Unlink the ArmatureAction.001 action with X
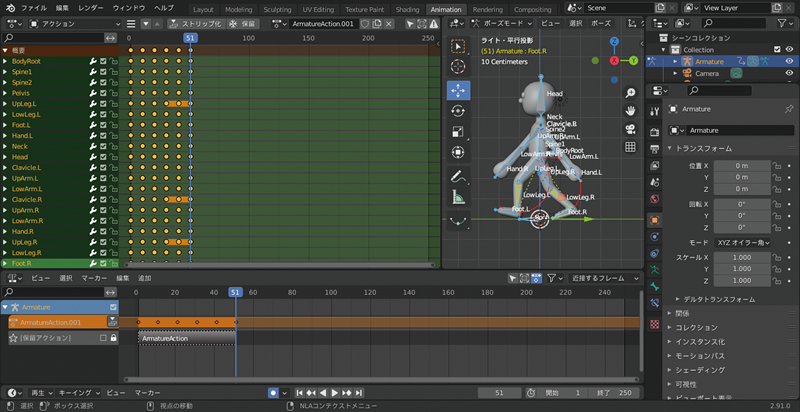This screenshot has width=800, height=412. pyautogui.click(x=389, y=24)
